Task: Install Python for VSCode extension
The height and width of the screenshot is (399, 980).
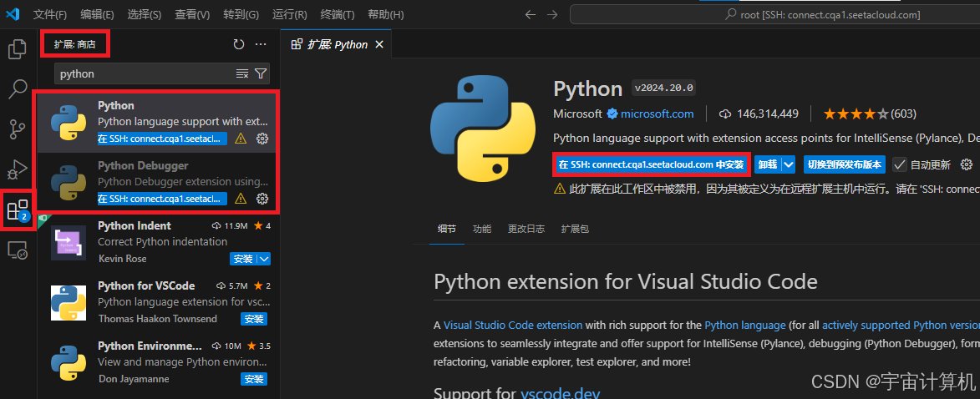Action: click(254, 319)
